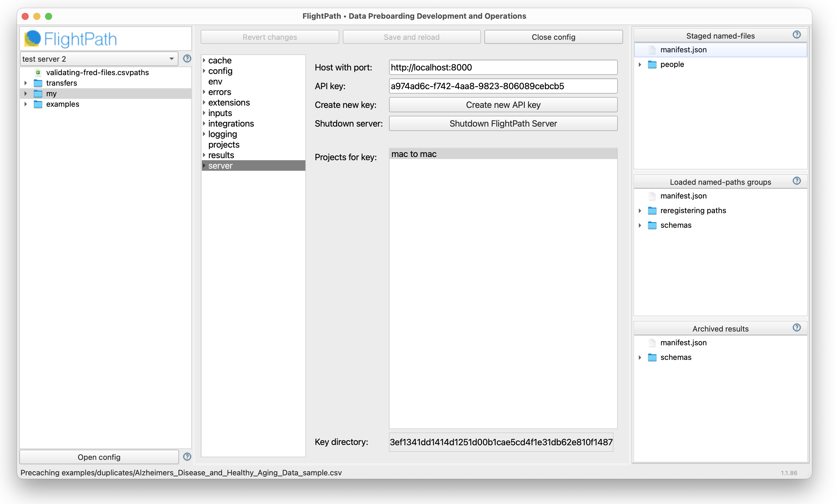Select the projects config section
This screenshot has width=836, height=504.
coord(223,144)
